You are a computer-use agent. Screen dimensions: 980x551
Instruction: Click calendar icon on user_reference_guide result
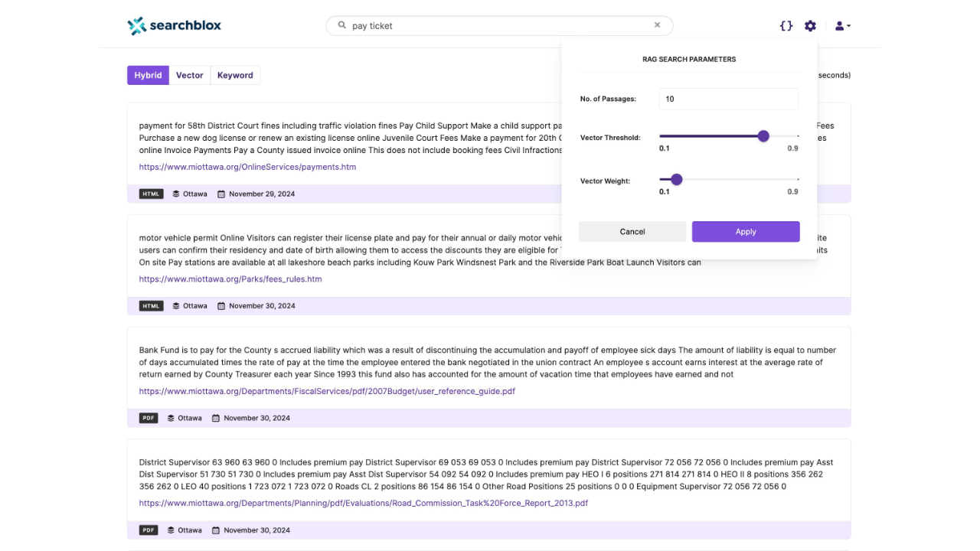[x=216, y=419]
